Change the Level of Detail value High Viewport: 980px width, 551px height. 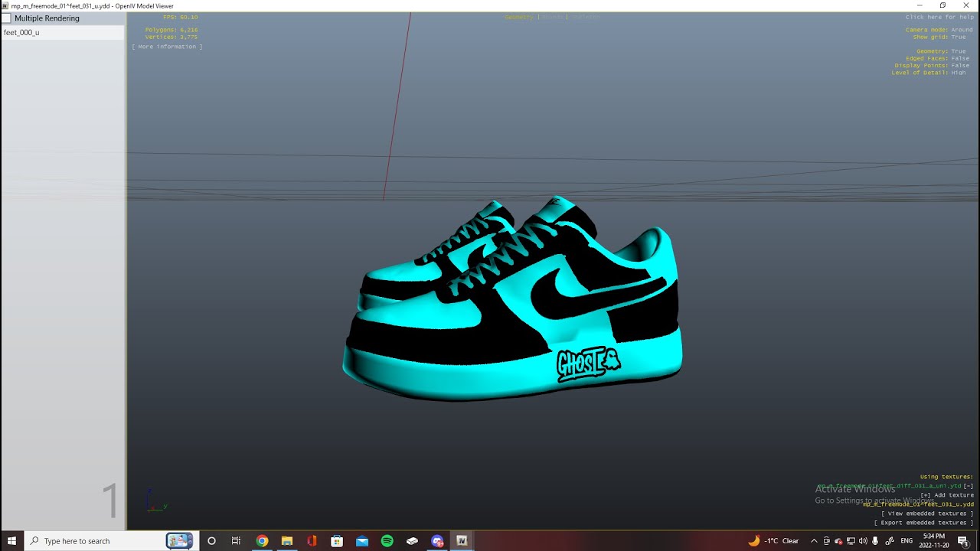pos(959,72)
